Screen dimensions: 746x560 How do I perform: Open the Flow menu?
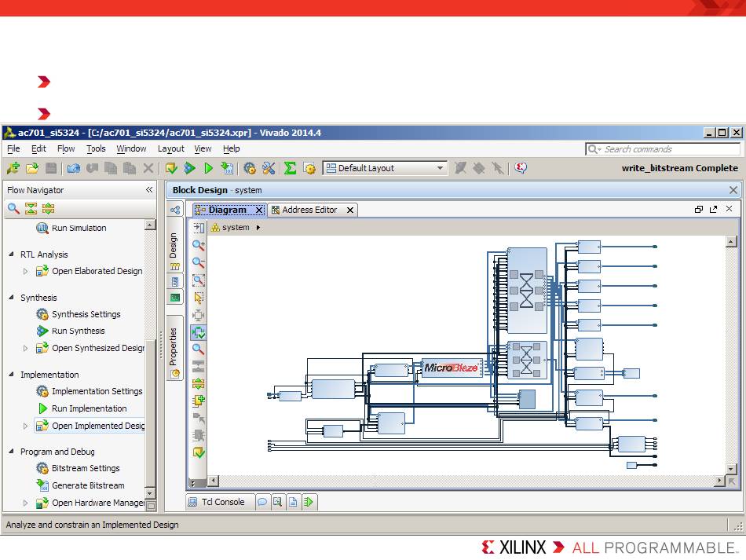coord(66,148)
